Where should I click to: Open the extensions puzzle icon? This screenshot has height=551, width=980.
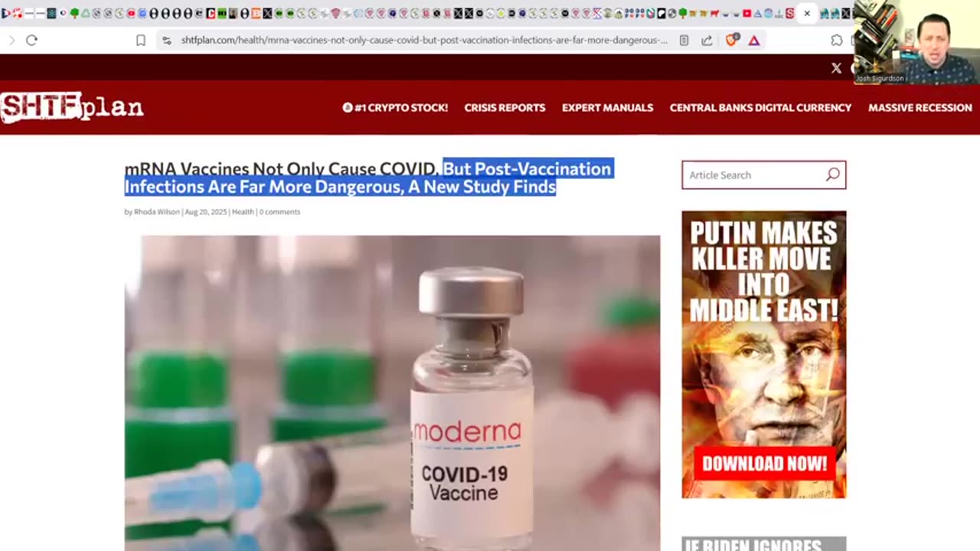(837, 41)
